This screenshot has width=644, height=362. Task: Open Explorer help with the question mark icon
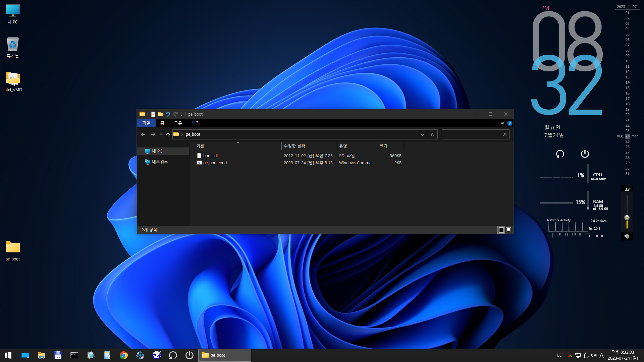pos(510,123)
